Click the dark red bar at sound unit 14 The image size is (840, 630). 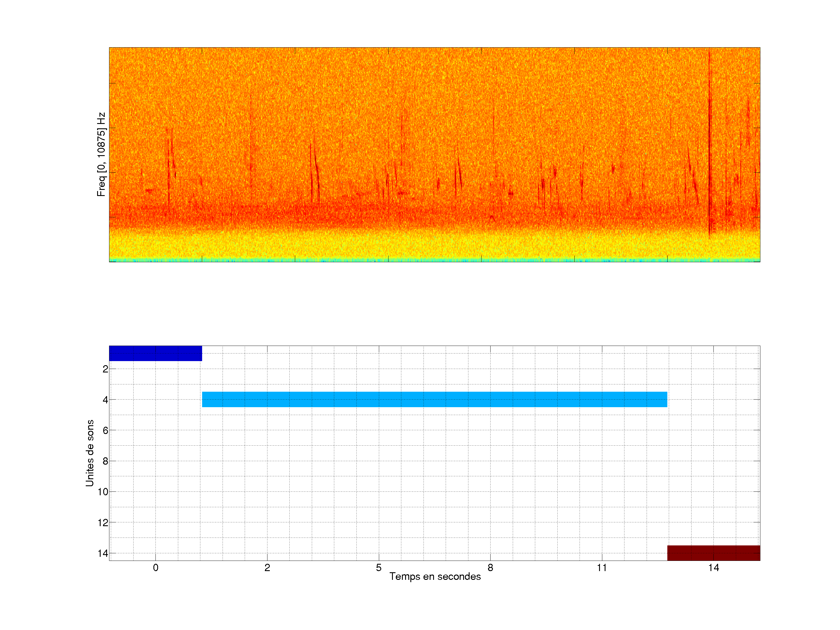click(713, 552)
